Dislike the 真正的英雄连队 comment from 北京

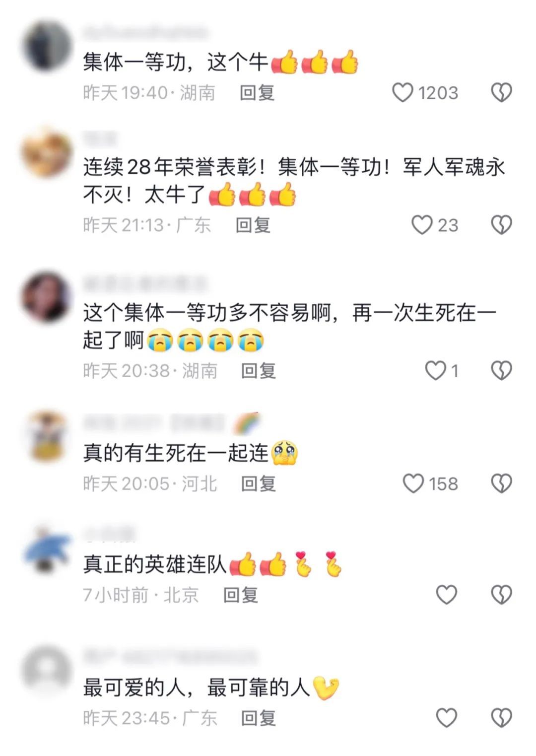(501, 595)
